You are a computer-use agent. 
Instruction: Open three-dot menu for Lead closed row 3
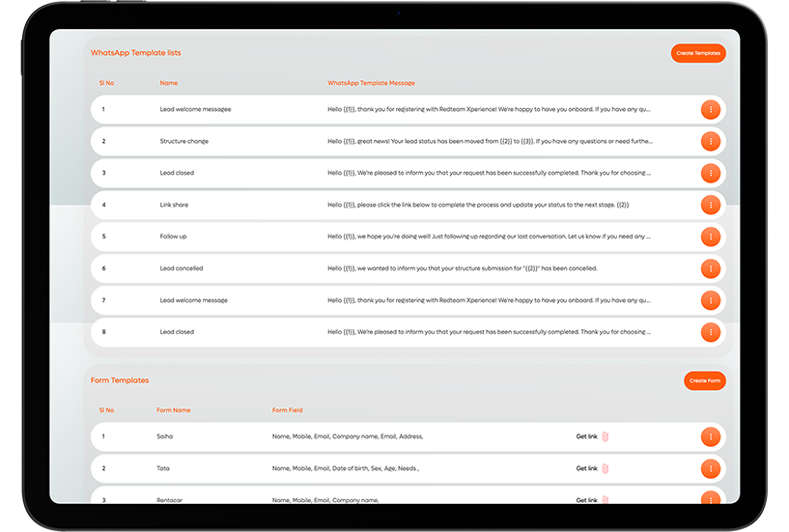[711, 173]
